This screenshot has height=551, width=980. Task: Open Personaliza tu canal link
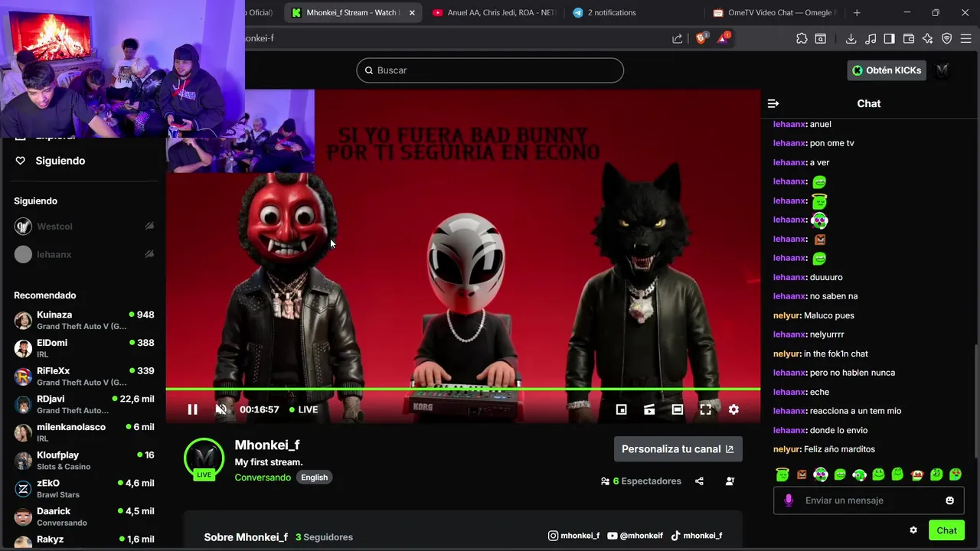678,449
